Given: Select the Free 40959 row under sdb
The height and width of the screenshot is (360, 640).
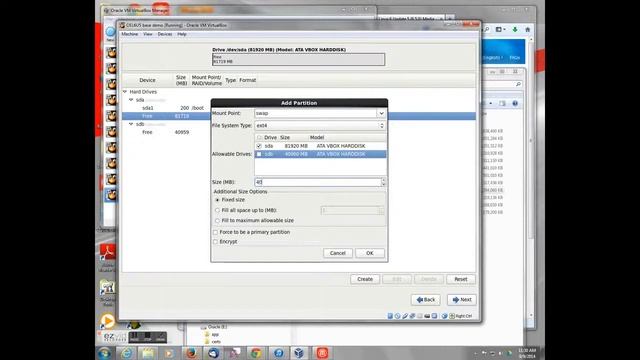Looking at the screenshot, I should tap(299, 132).
